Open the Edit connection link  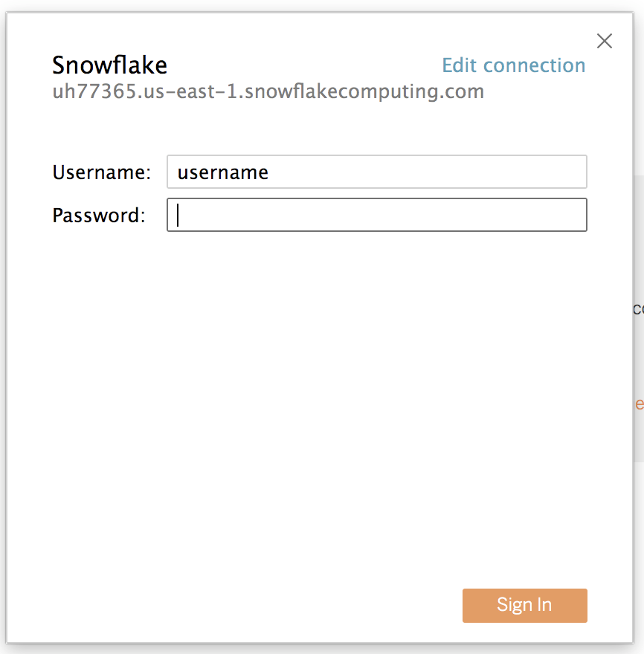(x=513, y=65)
